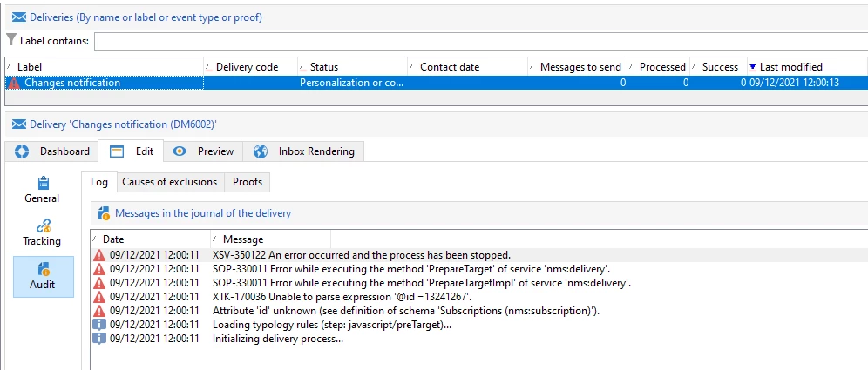Switch to the Dashboard tab
868x370 pixels.
tap(53, 151)
